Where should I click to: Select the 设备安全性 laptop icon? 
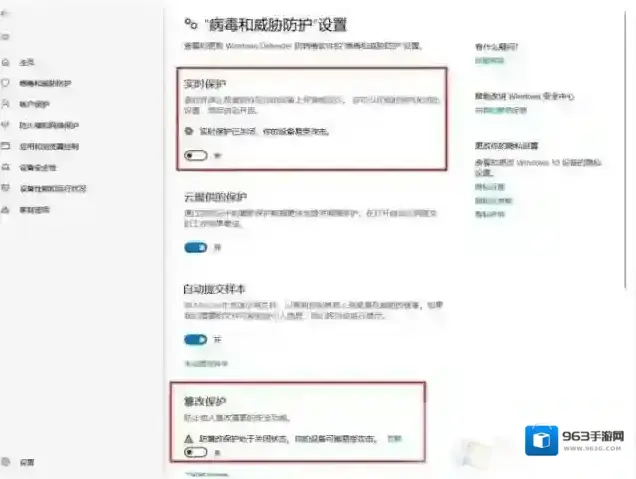[5, 167]
